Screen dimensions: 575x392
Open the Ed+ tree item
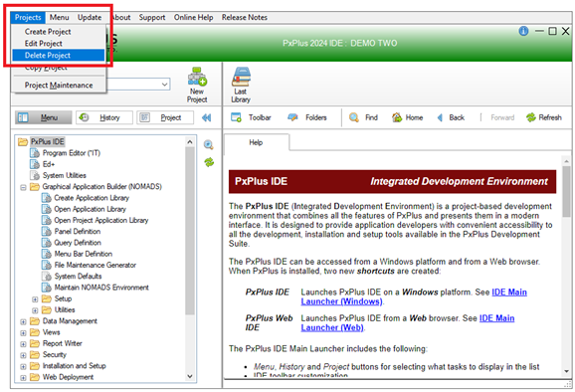tap(49, 164)
